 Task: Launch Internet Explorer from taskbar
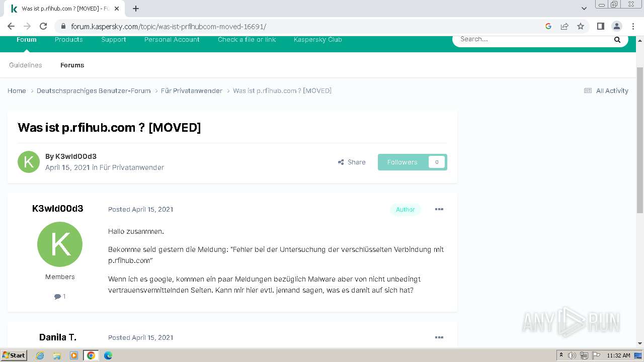point(40,355)
